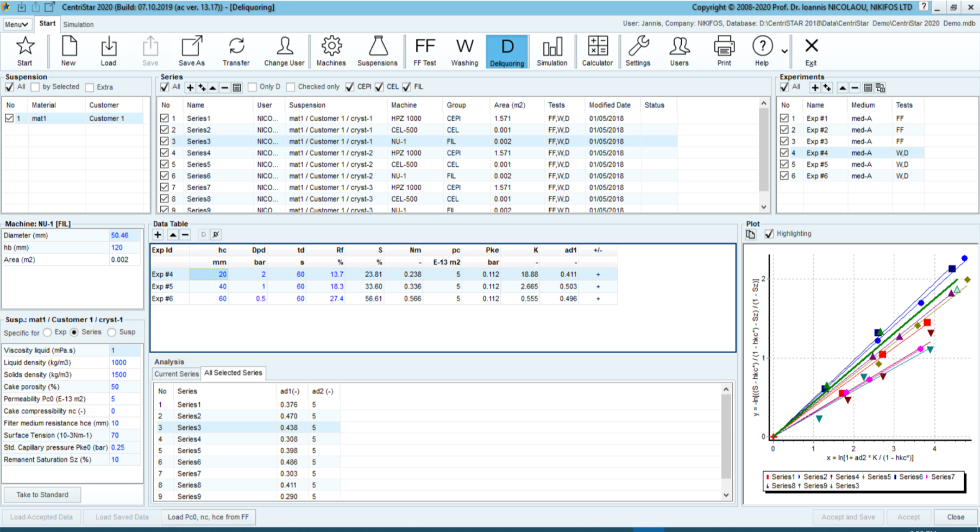
Task: Click the Series vertical scrollbar thumb
Action: pos(764,149)
